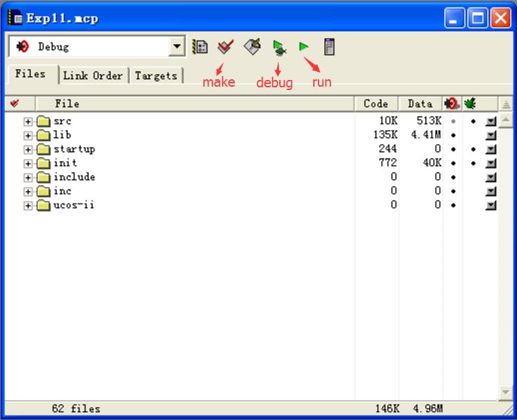Click the include folder icon
This screenshot has height=420, width=517.
[43, 177]
